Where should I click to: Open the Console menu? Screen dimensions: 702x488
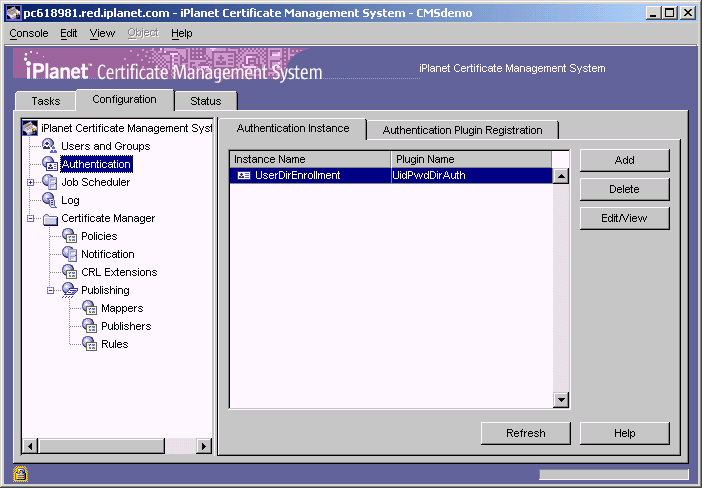(29, 34)
